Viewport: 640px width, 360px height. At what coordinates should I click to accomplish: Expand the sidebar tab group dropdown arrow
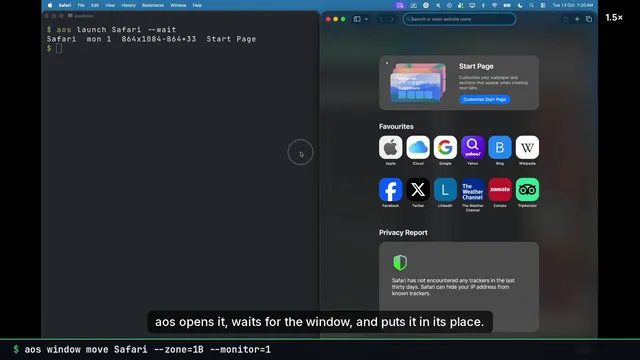(x=367, y=19)
